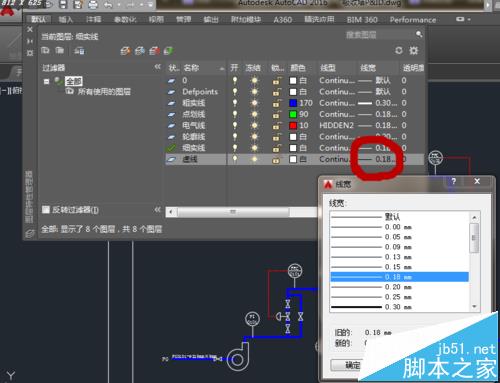Screen dimensions: 500x383
Task: Toggle auto-hide of the layer palette
Action: (30, 41)
